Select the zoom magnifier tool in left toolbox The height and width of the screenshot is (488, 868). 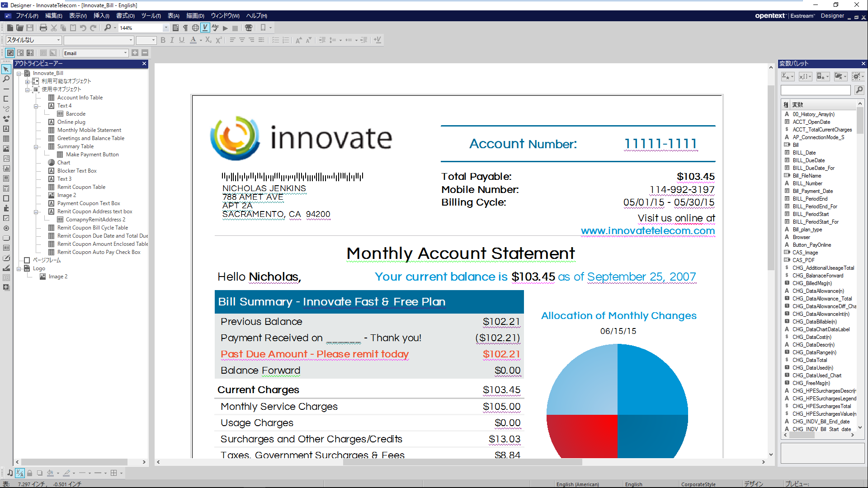coord(6,79)
